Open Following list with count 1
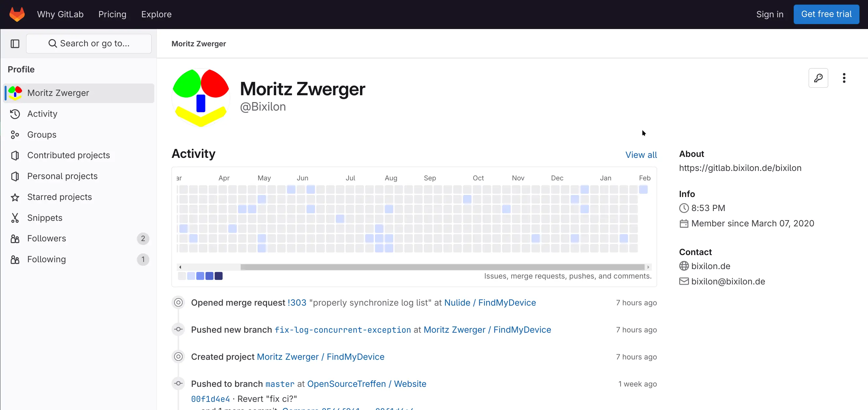 [x=79, y=260]
